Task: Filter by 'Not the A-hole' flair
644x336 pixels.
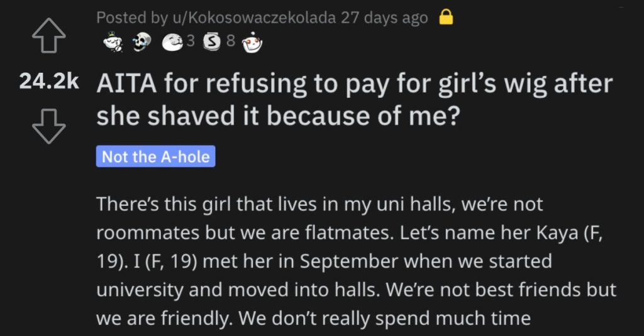Action: tap(156, 156)
